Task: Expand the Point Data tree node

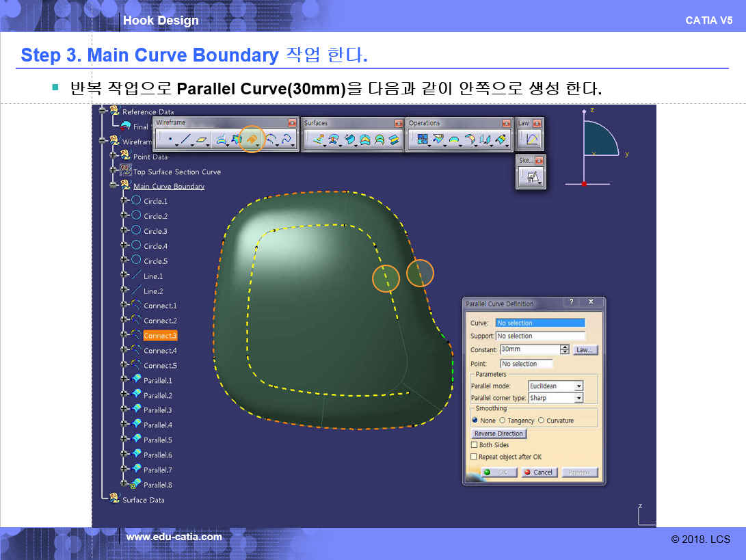Action: point(114,157)
